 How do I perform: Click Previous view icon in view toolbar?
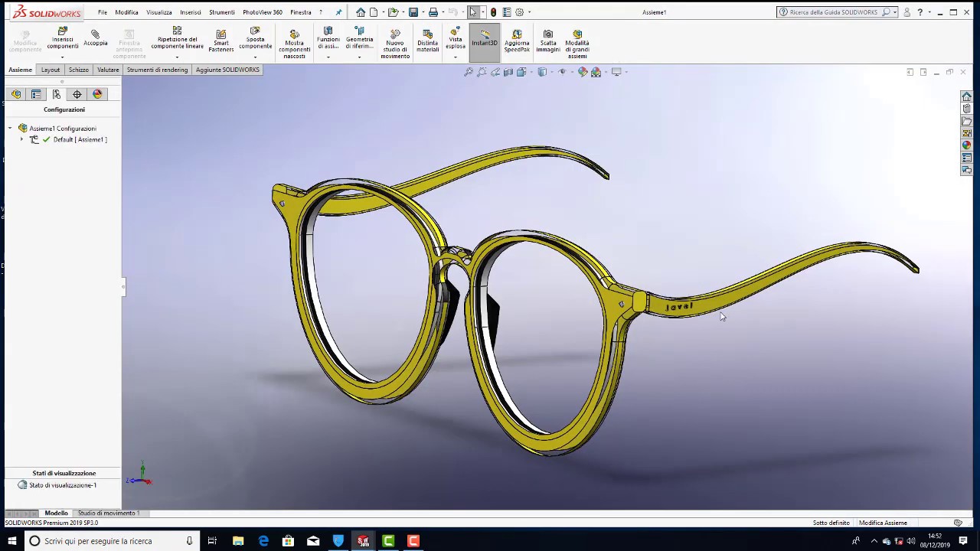(495, 72)
